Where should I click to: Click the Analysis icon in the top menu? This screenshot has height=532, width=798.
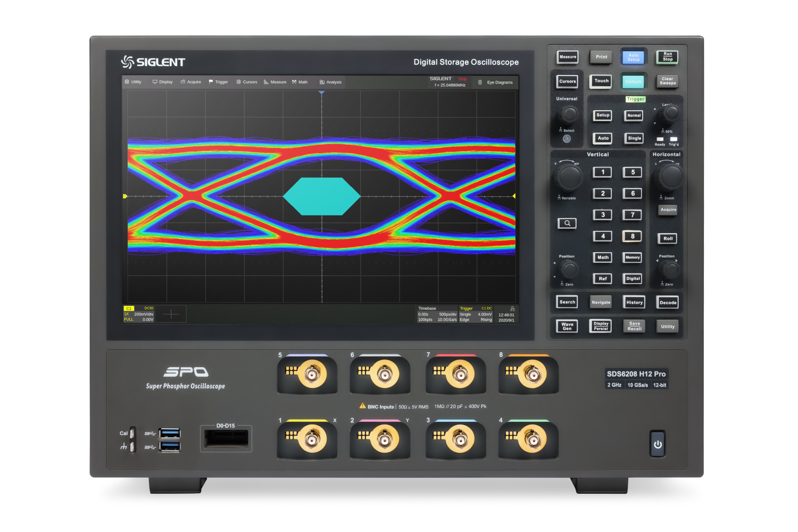[321, 82]
